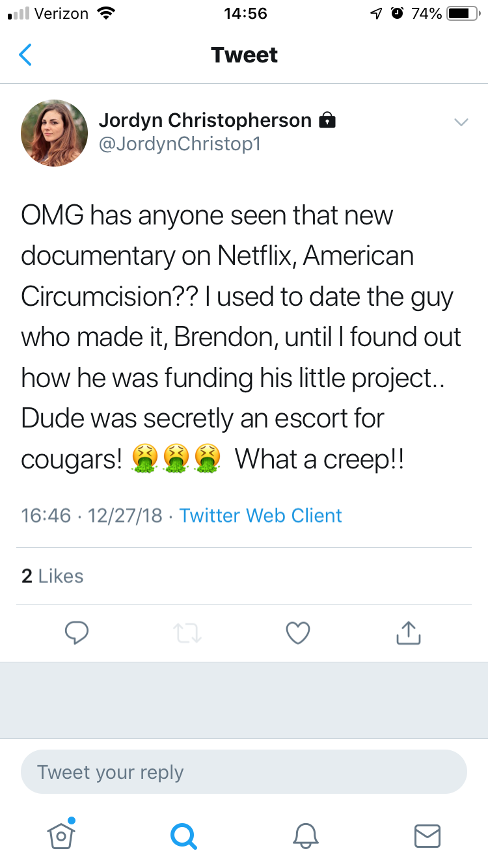Viewport: 488px width, 868px height.
Task: Tap the 16:46 tweet timestamp
Action: pyautogui.click(x=46, y=515)
